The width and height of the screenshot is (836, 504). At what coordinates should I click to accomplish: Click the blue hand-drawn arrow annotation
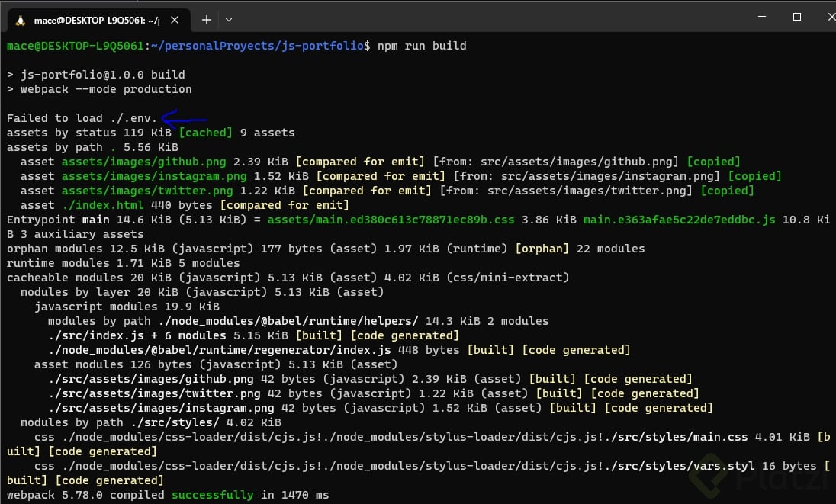click(x=185, y=119)
